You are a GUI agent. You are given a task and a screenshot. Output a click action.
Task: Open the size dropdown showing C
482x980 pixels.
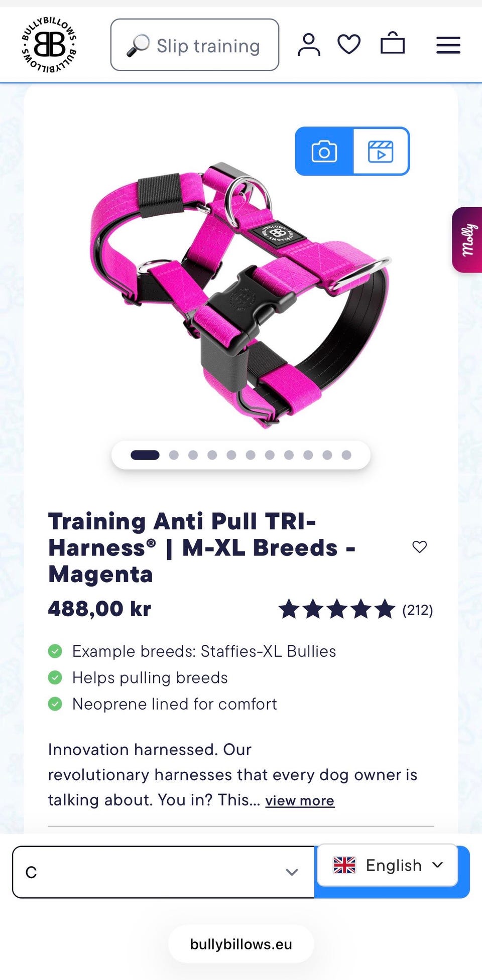(163, 872)
